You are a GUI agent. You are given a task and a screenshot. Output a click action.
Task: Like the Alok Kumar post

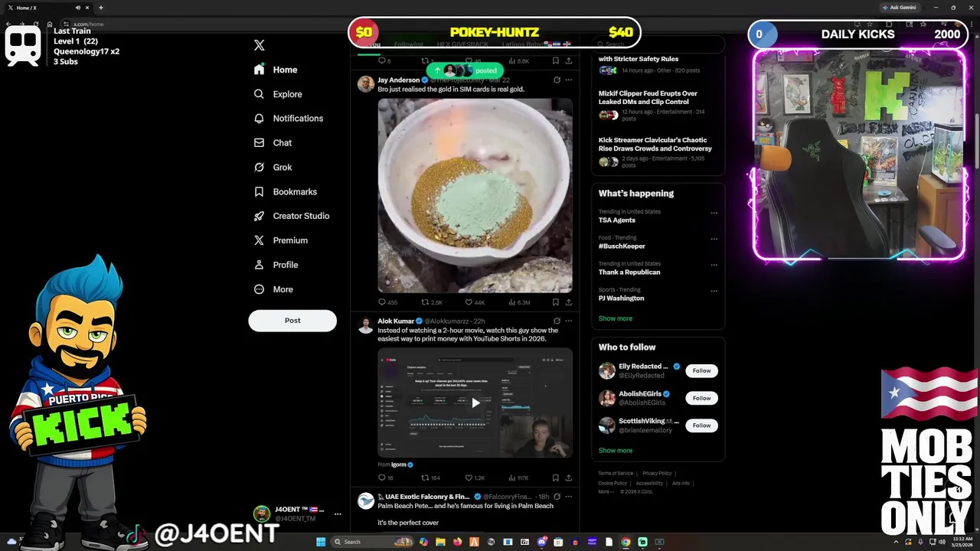[x=475, y=478]
